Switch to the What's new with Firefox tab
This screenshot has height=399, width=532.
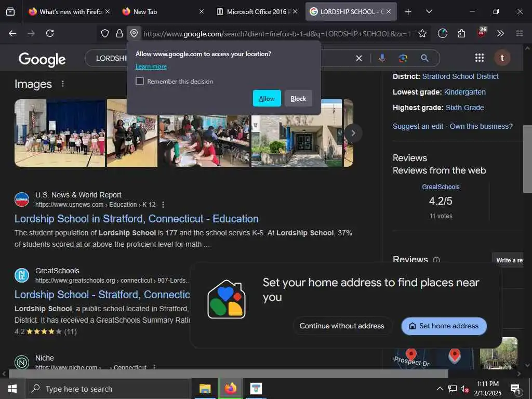point(70,11)
